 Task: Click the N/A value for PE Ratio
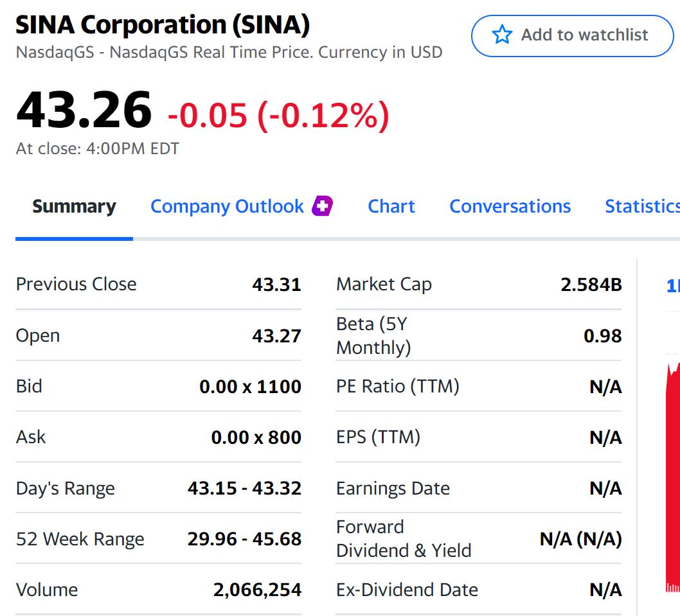click(606, 387)
